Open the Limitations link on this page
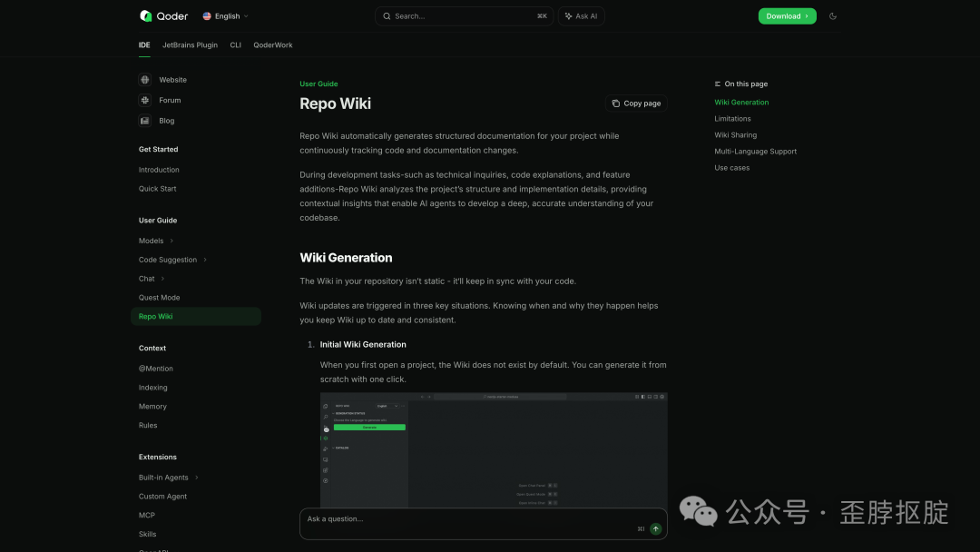Image resolution: width=980 pixels, height=552 pixels. point(732,118)
